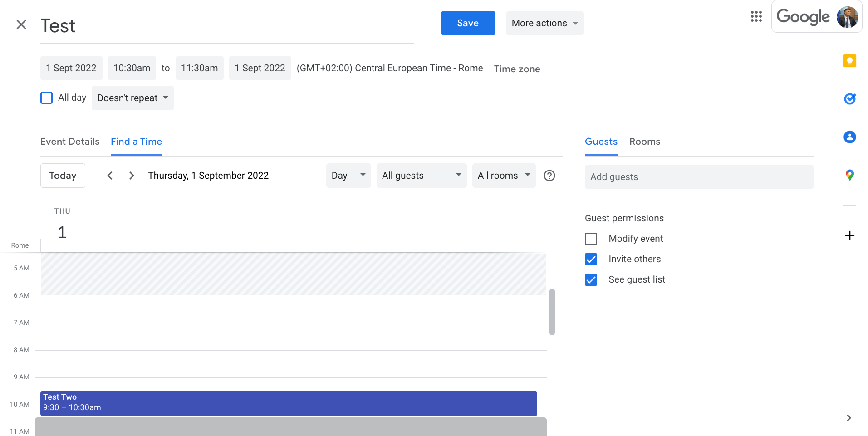Image resolution: width=868 pixels, height=436 pixels.
Task: Switch to the Event Details tab
Action: click(x=69, y=141)
